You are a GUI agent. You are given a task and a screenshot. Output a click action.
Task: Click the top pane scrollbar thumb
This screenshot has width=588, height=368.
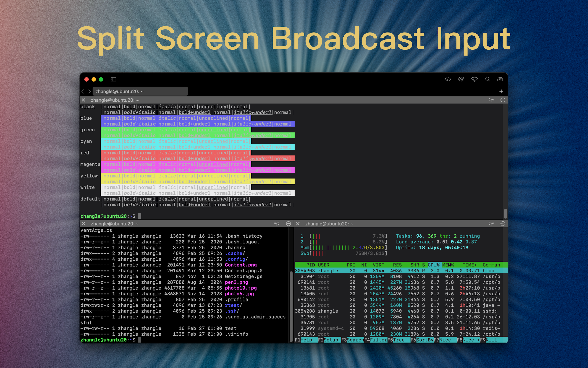click(x=505, y=213)
